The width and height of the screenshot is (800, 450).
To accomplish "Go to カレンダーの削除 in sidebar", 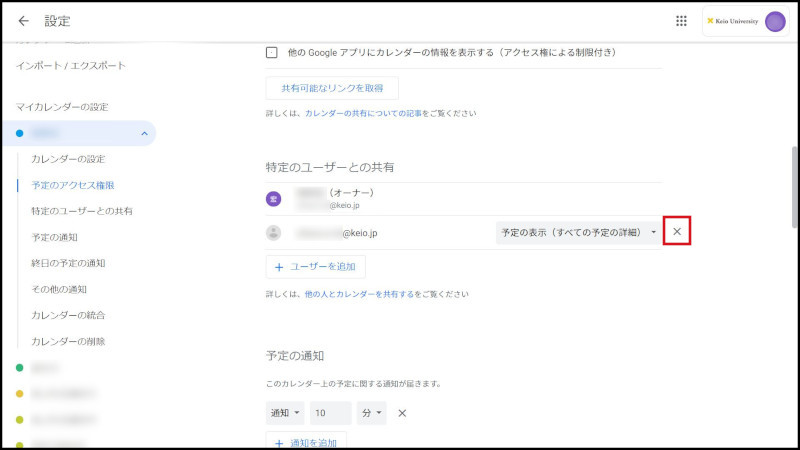I will coord(68,341).
